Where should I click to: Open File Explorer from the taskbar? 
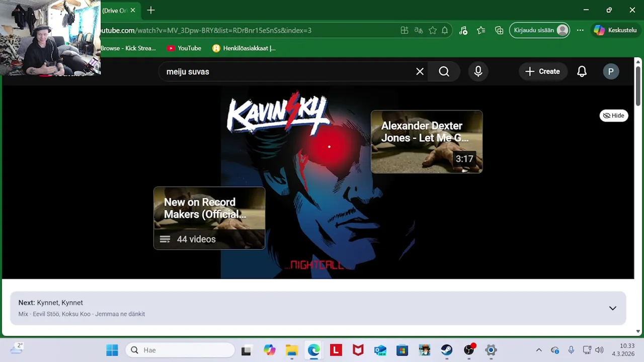[292, 350]
